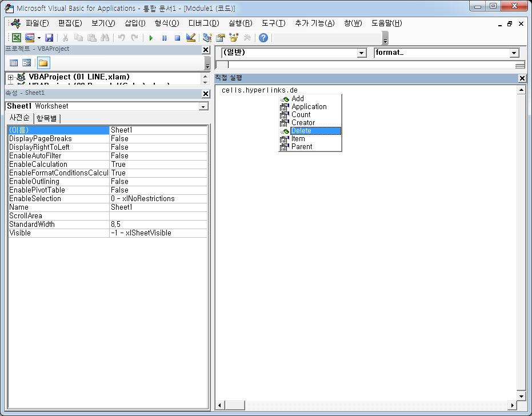Open Find with binoculars icon
Image resolution: width=532 pixels, height=416 pixels.
105,38
